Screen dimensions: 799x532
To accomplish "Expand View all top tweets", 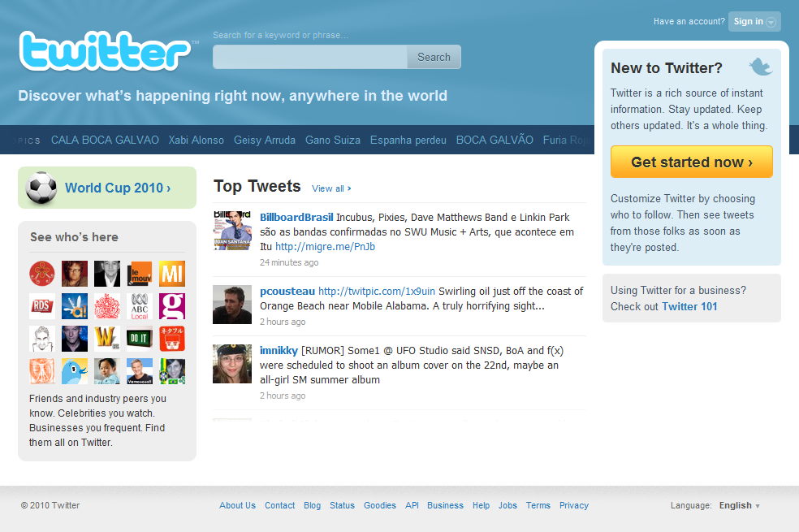I will coord(331,188).
